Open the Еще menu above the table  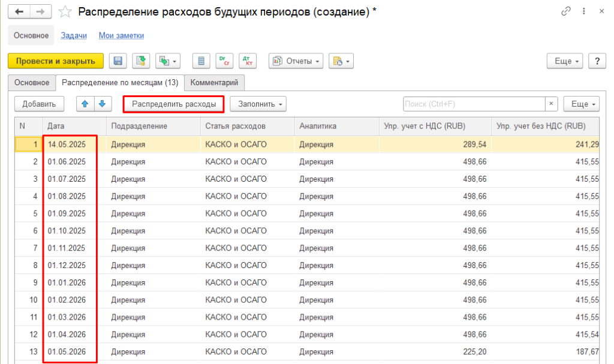pos(581,104)
